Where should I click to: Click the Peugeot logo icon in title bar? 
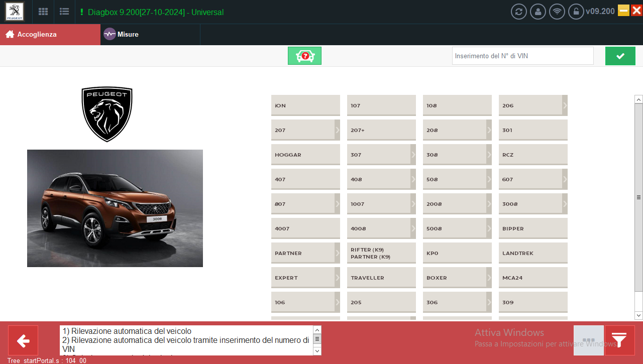[x=15, y=12]
